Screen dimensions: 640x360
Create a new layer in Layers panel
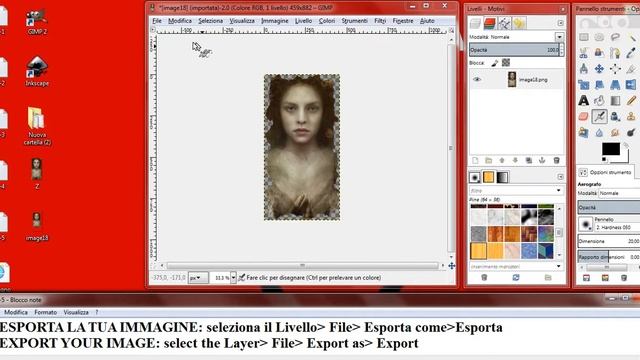point(475,161)
